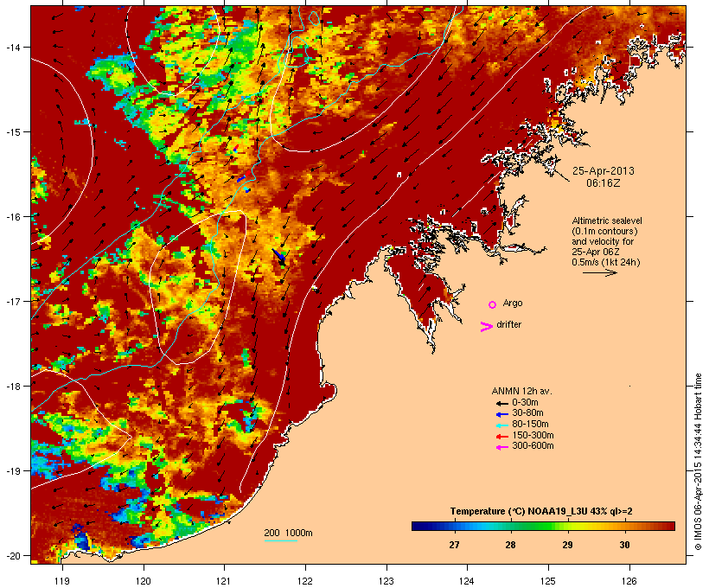Click the 0.5m/s velocity scale arrow

pyautogui.click(x=599, y=272)
